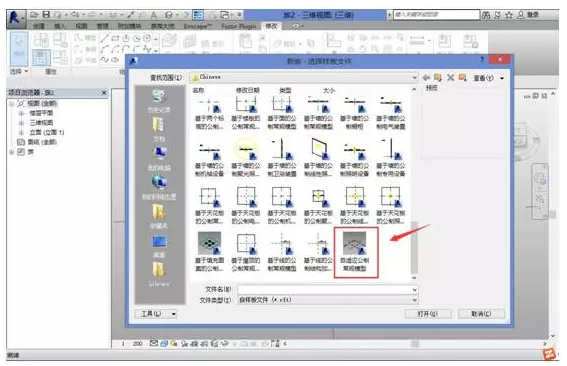Select 自适应公制常规模型 template file
The height and width of the screenshot is (366, 567).
[x=354, y=252]
